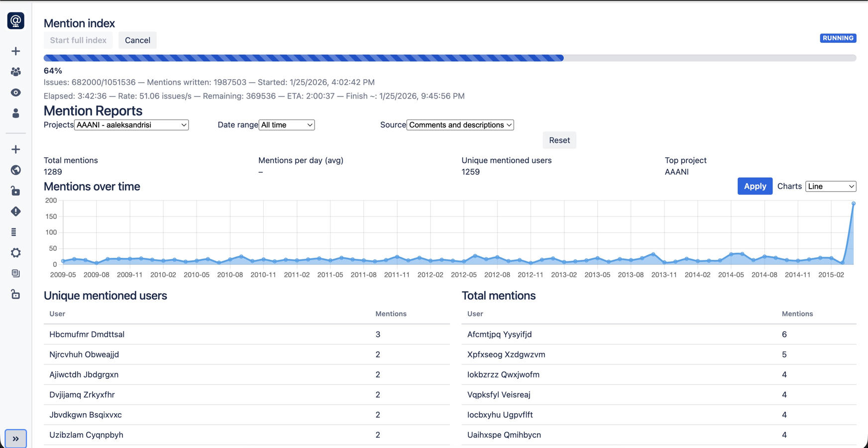Select the priority diamond icon in sidebar

pos(15,212)
